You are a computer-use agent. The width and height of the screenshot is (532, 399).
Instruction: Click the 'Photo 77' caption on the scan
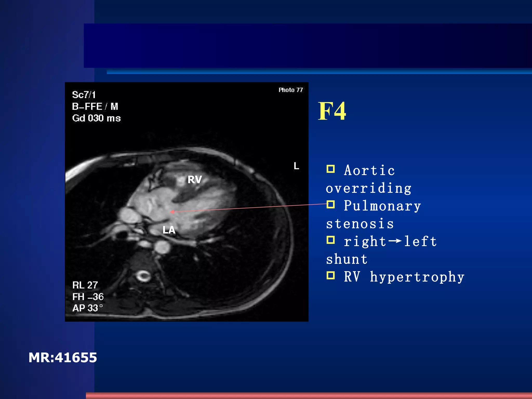(x=291, y=90)
